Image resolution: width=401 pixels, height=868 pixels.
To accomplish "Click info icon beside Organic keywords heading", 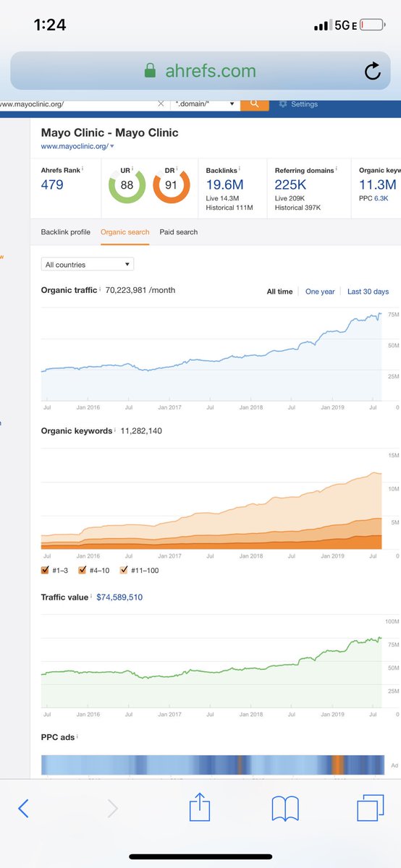I will (115, 430).
